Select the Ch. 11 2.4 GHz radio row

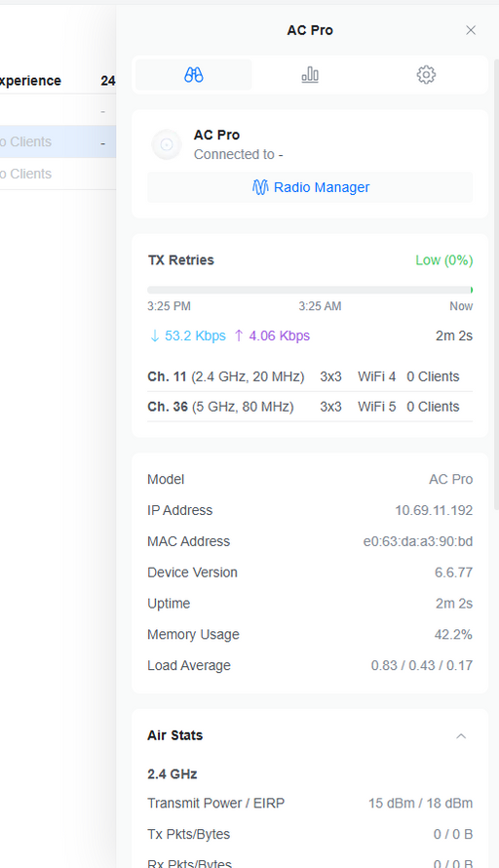(x=310, y=376)
